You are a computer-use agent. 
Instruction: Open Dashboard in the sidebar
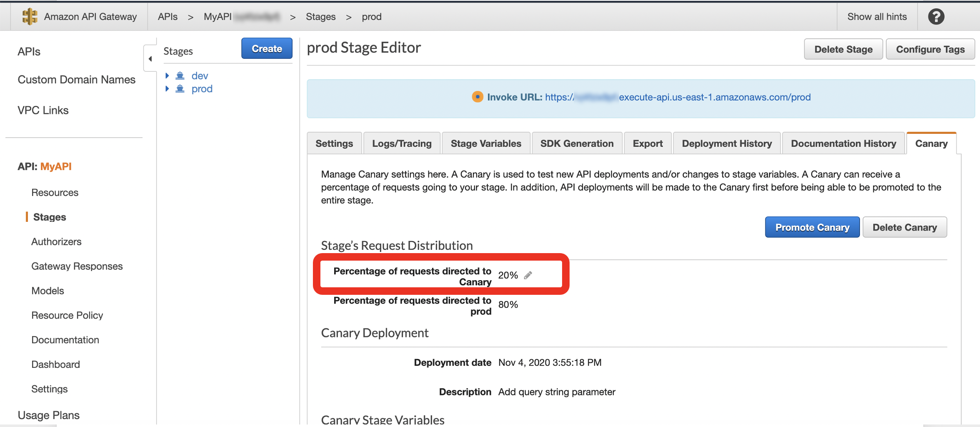55,365
